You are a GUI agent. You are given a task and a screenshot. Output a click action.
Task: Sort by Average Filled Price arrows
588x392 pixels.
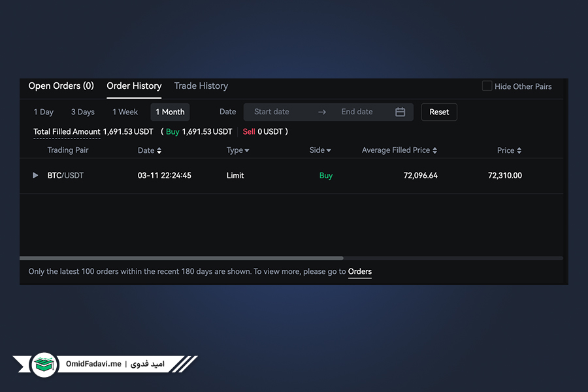(434, 150)
